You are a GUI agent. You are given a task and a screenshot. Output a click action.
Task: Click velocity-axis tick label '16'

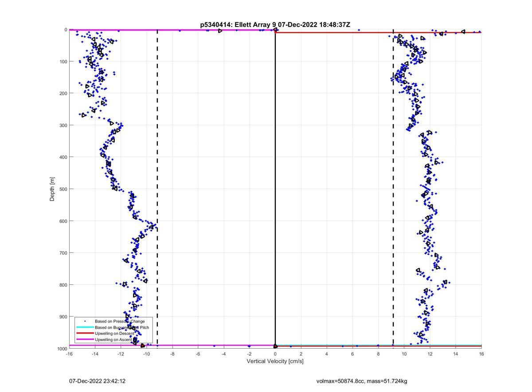(481, 354)
